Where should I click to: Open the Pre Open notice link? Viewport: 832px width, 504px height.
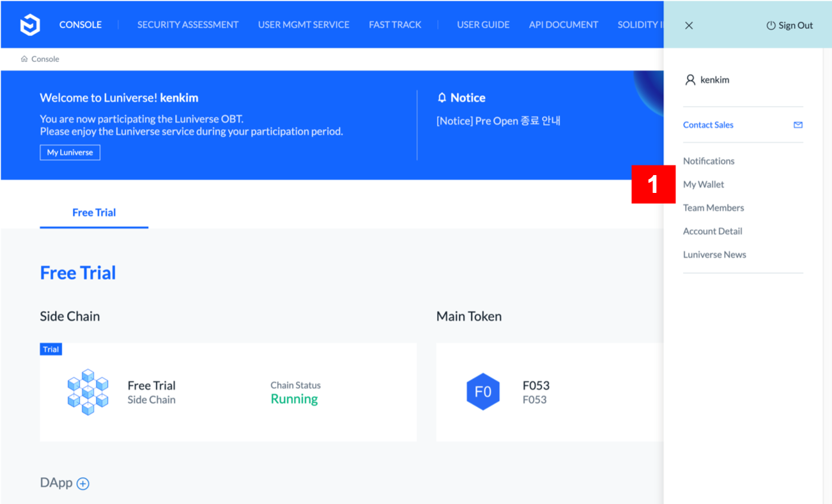pos(498,121)
